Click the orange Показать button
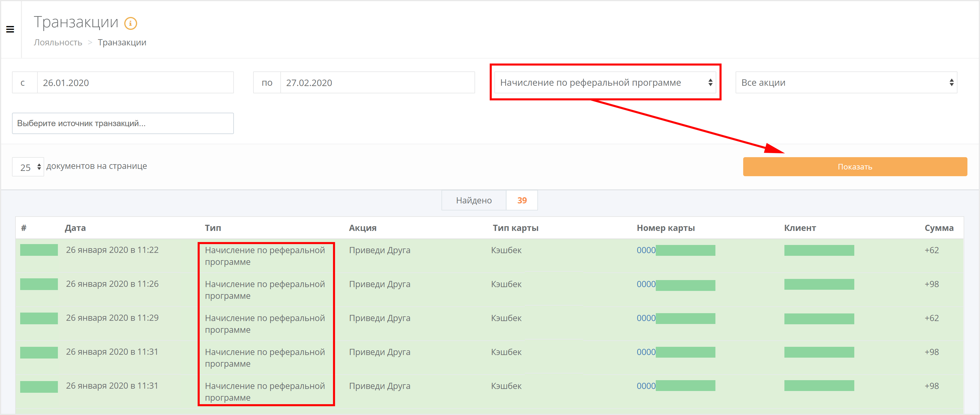The width and height of the screenshot is (980, 415). pyautogui.click(x=855, y=167)
